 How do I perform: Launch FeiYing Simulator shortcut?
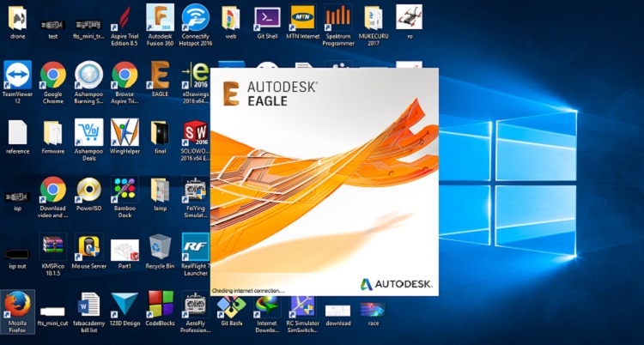(x=196, y=190)
